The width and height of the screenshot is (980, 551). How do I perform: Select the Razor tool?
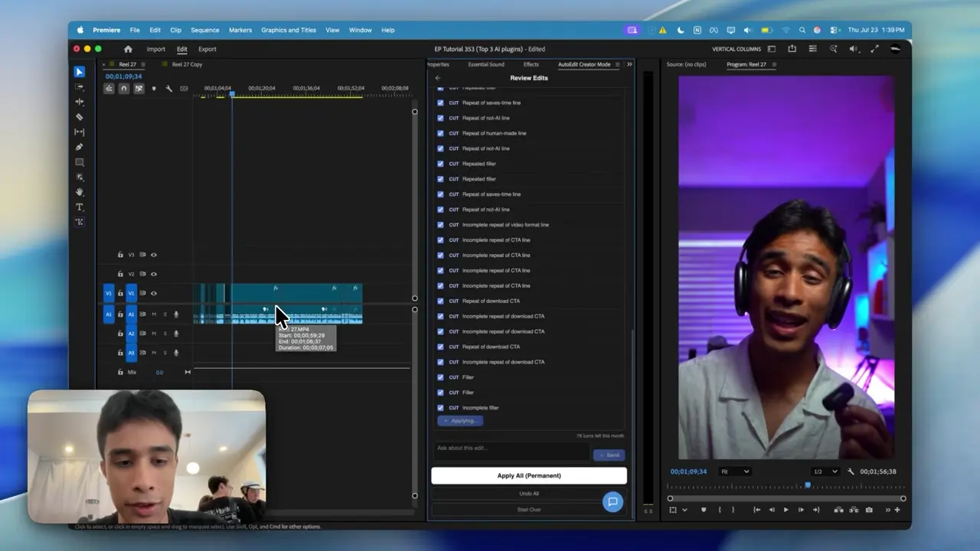pyautogui.click(x=80, y=117)
